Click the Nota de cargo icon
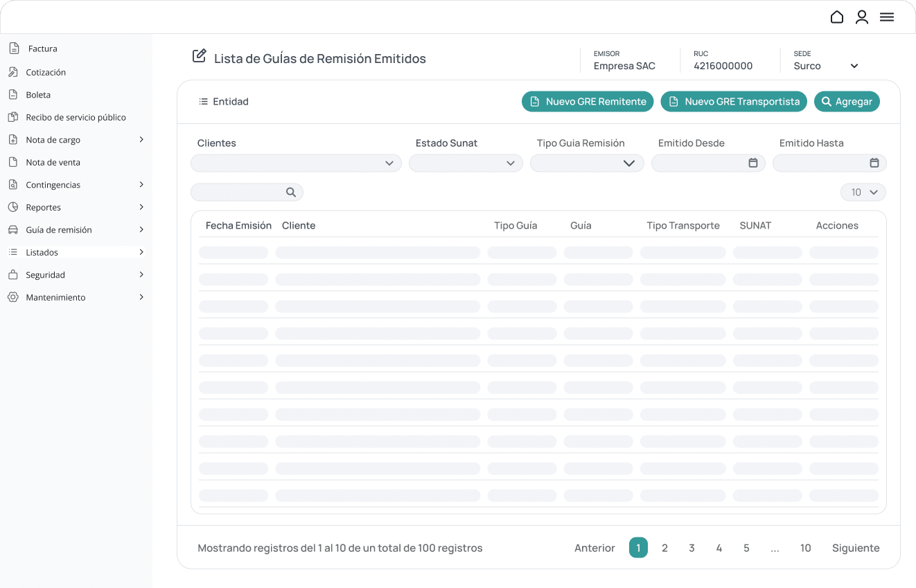 [12, 140]
